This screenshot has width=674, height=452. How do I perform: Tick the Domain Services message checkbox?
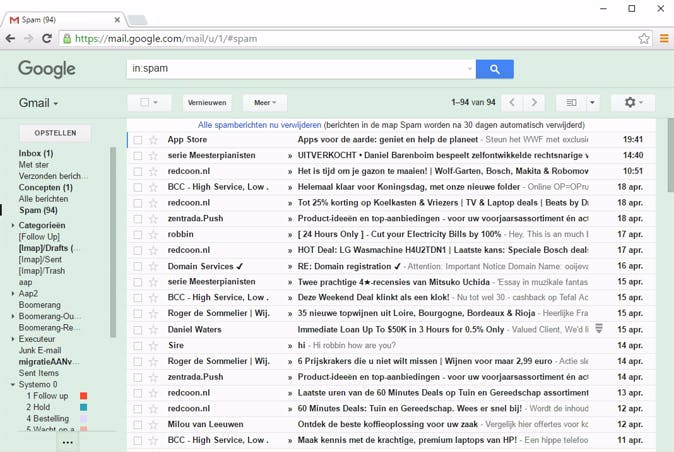click(138, 267)
